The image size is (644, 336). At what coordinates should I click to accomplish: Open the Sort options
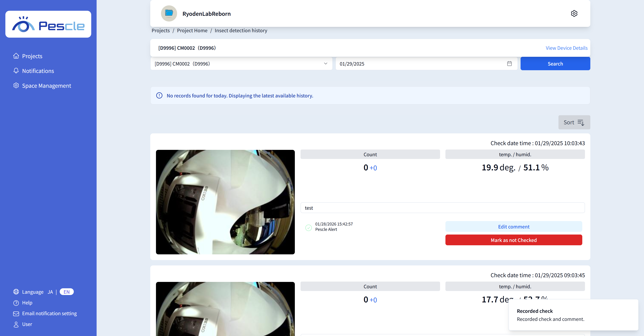574,122
